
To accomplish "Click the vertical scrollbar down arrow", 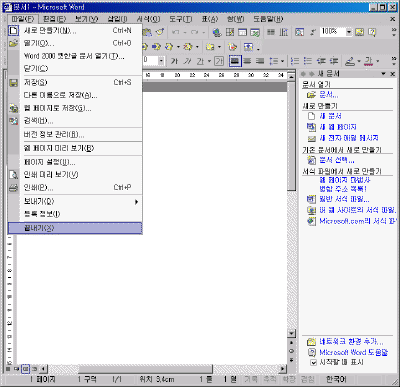I will coord(291,334).
